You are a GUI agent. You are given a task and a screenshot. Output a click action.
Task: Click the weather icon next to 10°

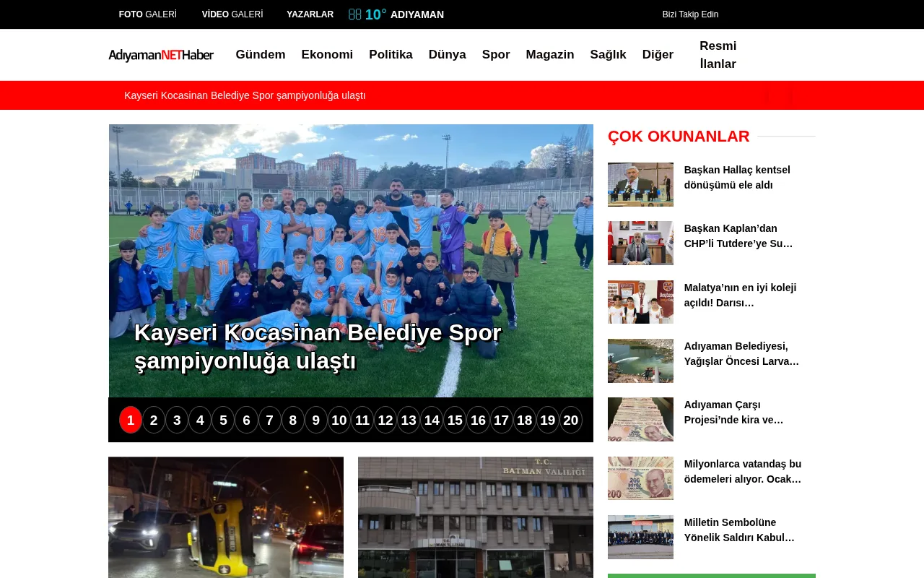coord(354,13)
